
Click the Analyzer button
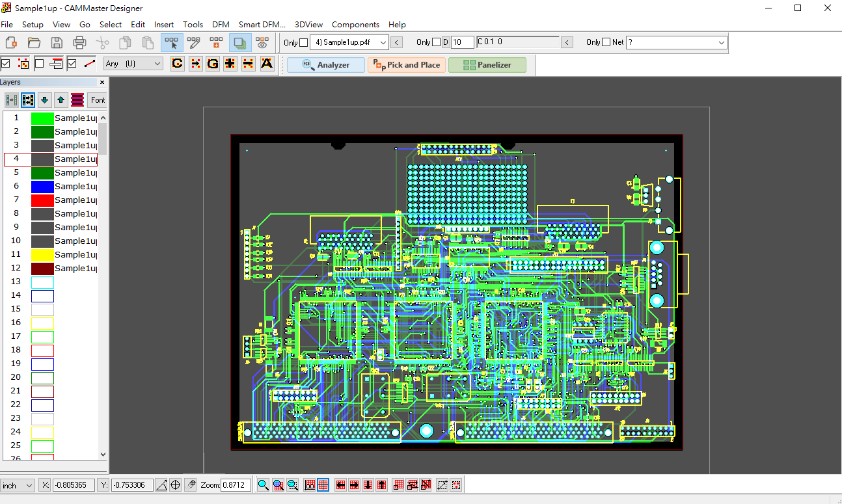pyautogui.click(x=326, y=65)
